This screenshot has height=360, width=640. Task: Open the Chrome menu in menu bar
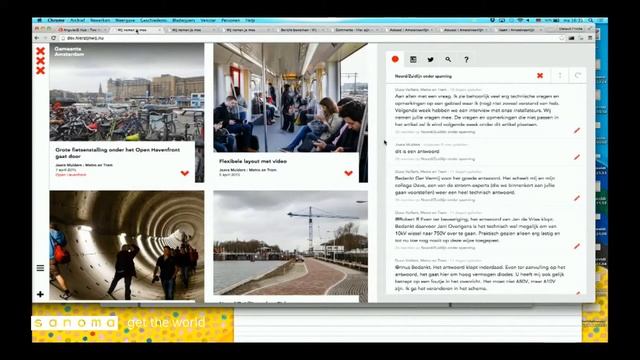(x=56, y=20)
